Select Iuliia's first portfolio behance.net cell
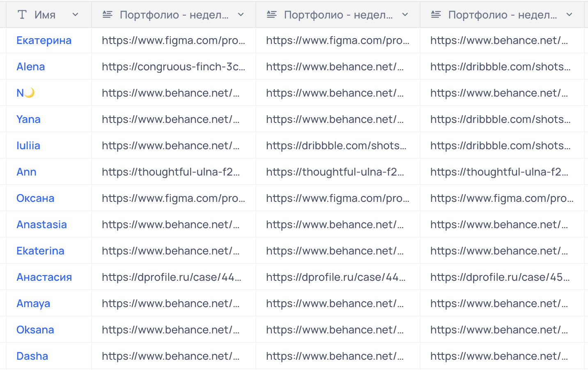This screenshot has width=588, height=370. 174,146
